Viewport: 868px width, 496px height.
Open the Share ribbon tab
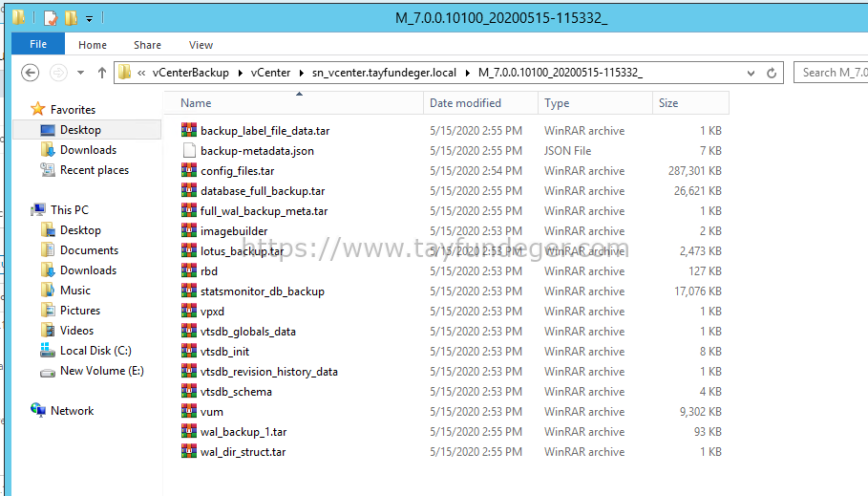pyautogui.click(x=147, y=45)
